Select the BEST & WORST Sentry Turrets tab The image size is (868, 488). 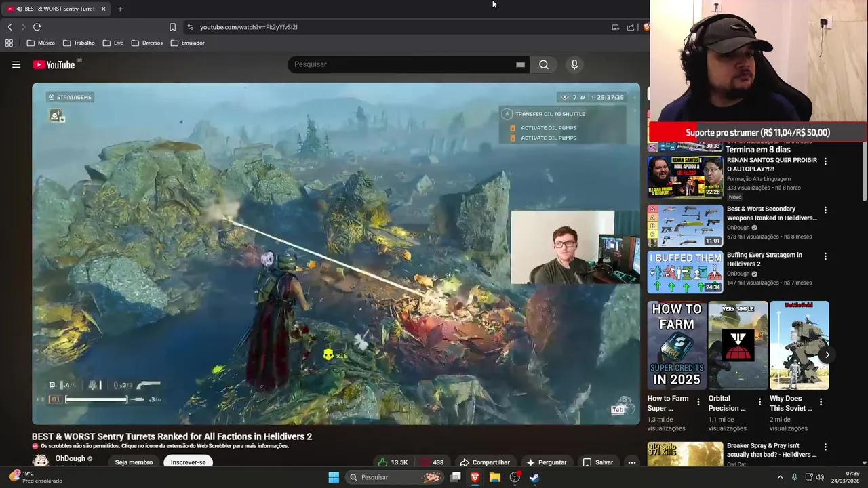point(56,9)
